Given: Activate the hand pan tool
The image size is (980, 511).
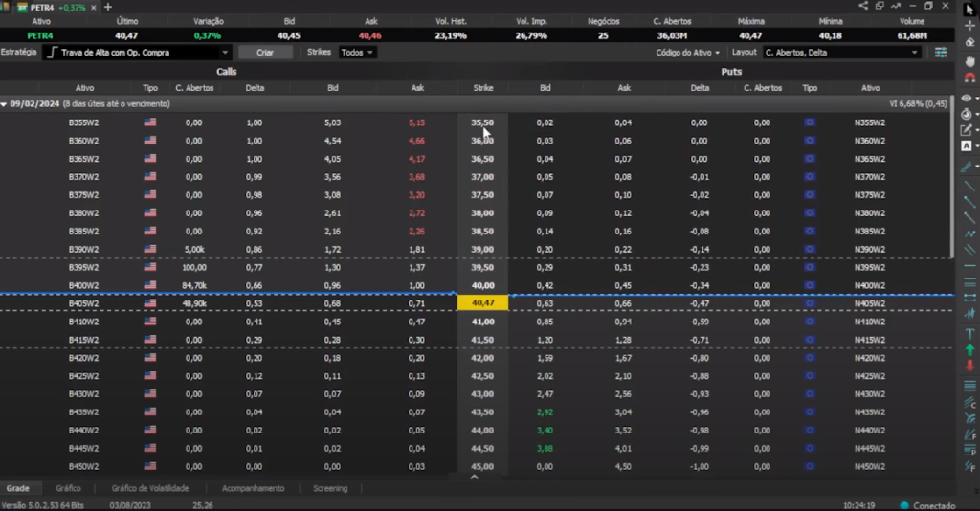Looking at the screenshot, I should 969,60.
